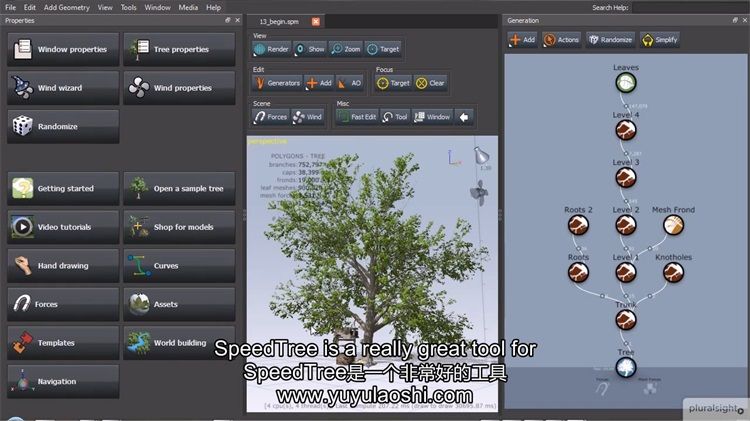Undock the Properties panel

(x=228, y=20)
